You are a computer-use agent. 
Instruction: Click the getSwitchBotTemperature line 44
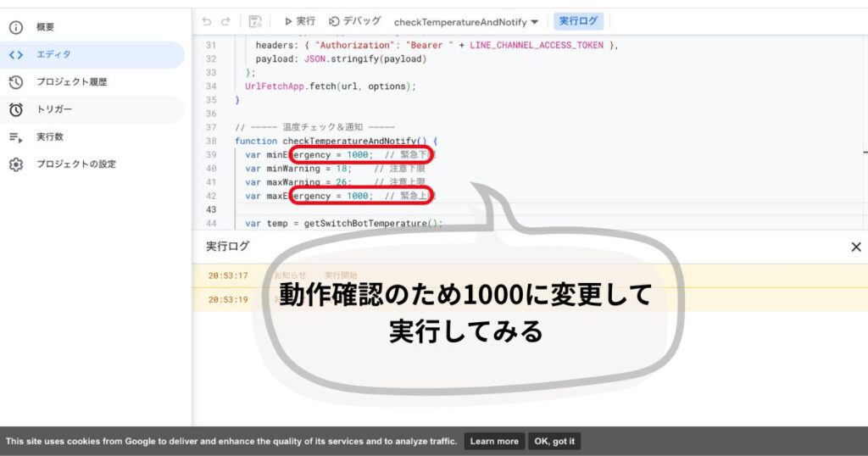pyautogui.click(x=344, y=223)
